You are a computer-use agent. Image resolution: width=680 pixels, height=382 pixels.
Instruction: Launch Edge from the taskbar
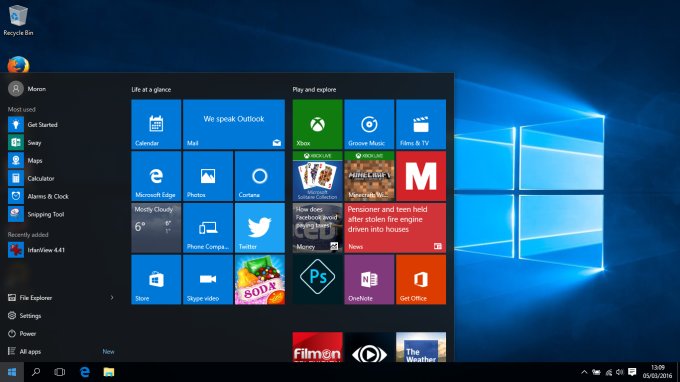coord(85,372)
